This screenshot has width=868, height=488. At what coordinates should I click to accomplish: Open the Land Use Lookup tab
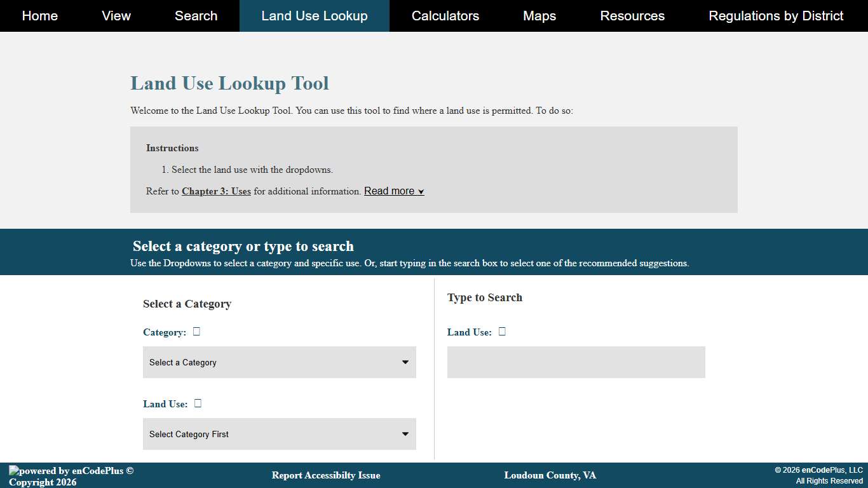[x=314, y=16]
